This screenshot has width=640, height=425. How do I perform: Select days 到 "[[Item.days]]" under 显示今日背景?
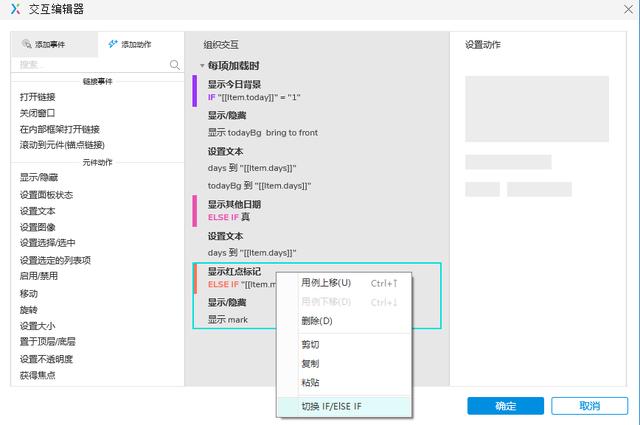252,168
